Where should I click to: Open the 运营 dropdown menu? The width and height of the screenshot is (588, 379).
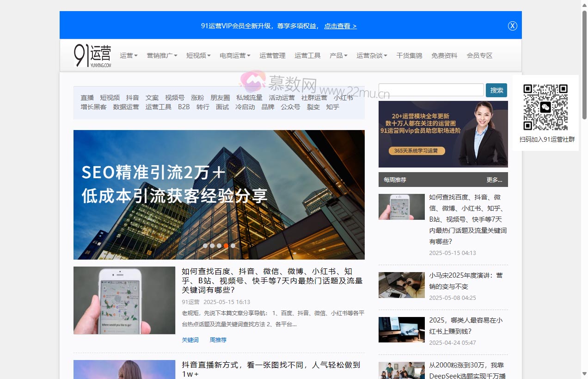pos(128,55)
